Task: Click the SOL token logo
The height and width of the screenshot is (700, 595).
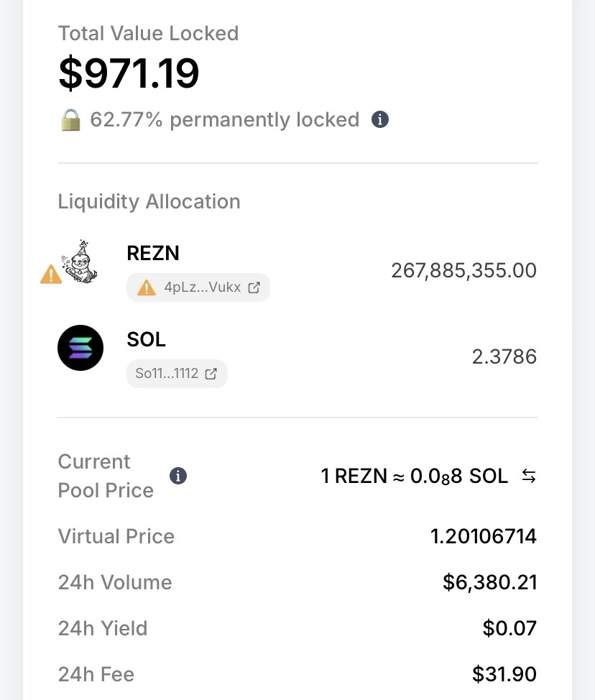Action: coord(80,348)
